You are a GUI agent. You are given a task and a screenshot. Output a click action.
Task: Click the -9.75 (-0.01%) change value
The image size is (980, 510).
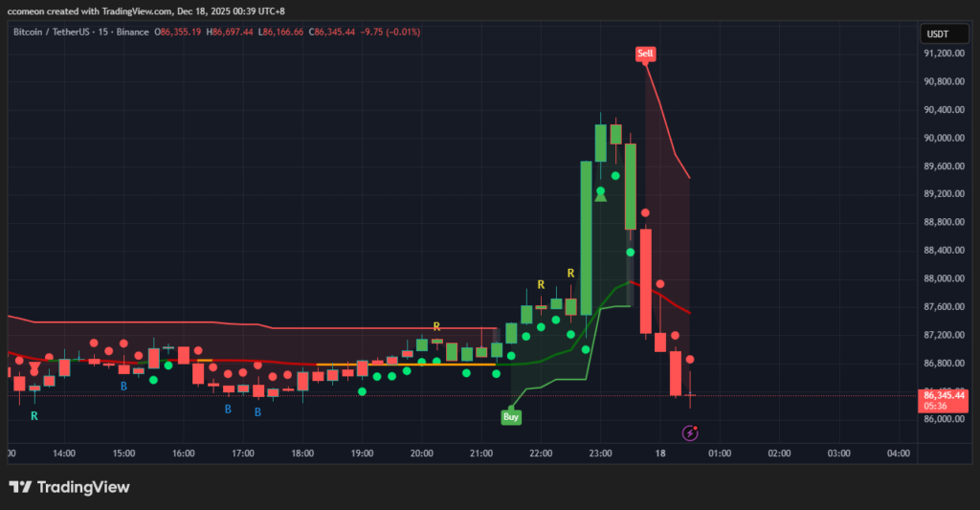click(x=390, y=32)
